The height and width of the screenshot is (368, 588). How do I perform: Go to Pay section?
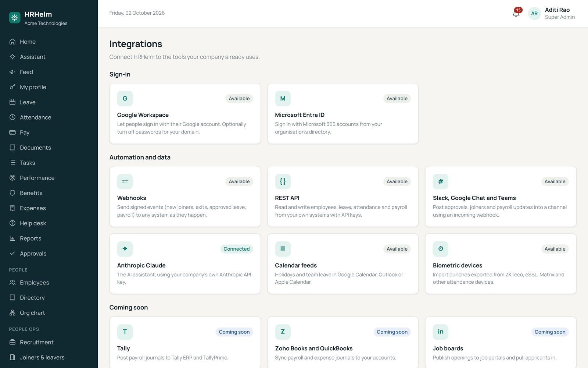49,132
